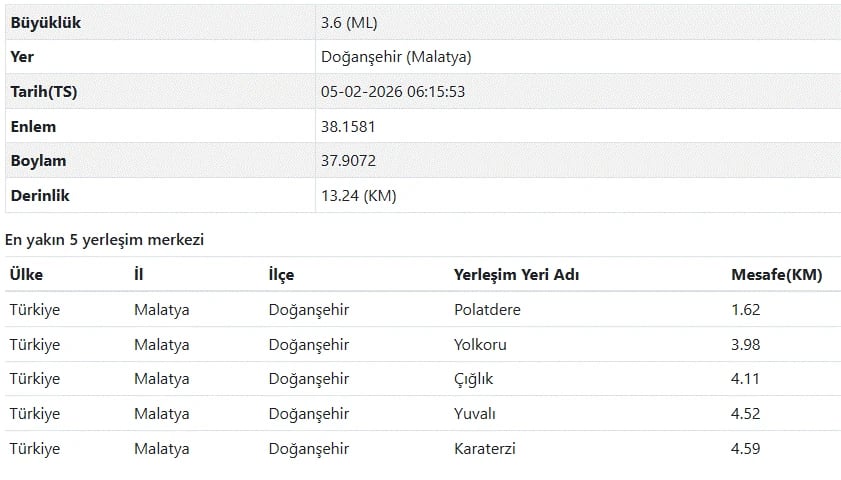Click the İl column header
The image size is (841, 480).
click(139, 275)
